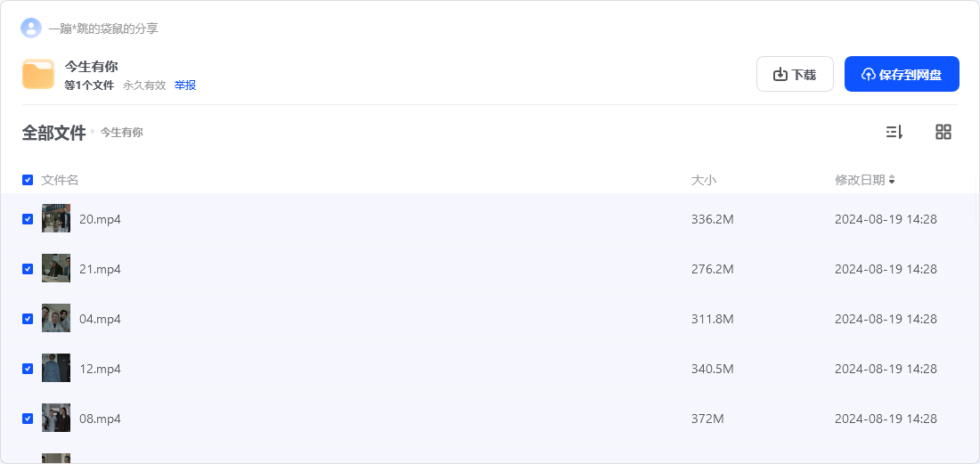This screenshot has width=980, height=464.
Task: Switch to grid view icon
Action: pyautogui.click(x=943, y=132)
